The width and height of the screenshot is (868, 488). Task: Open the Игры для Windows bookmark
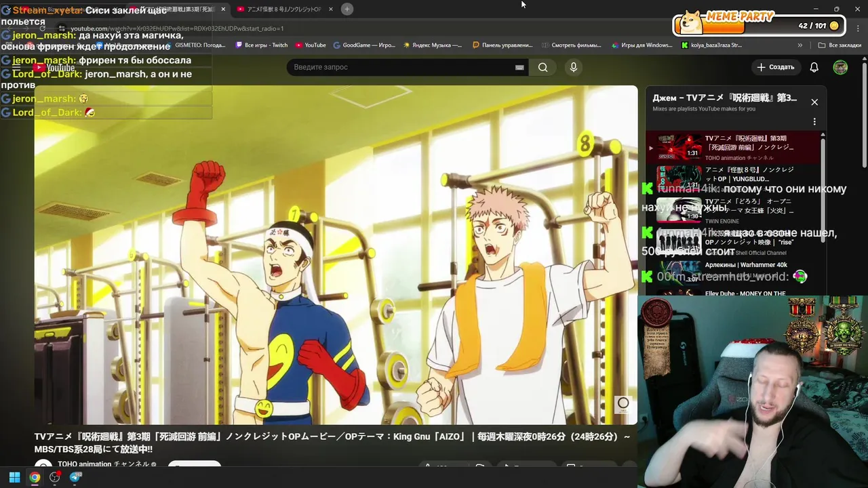(x=642, y=45)
